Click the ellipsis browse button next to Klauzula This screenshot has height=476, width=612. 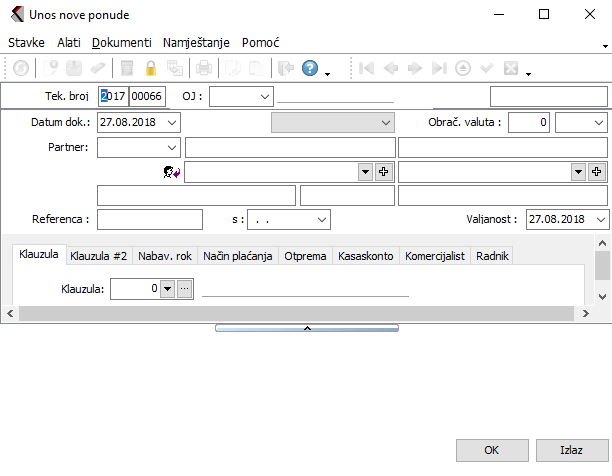point(184,289)
